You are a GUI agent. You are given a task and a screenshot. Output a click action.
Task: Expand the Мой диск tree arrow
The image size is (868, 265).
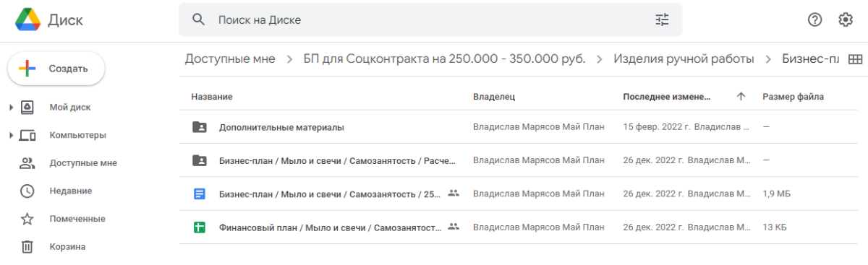[12, 108]
